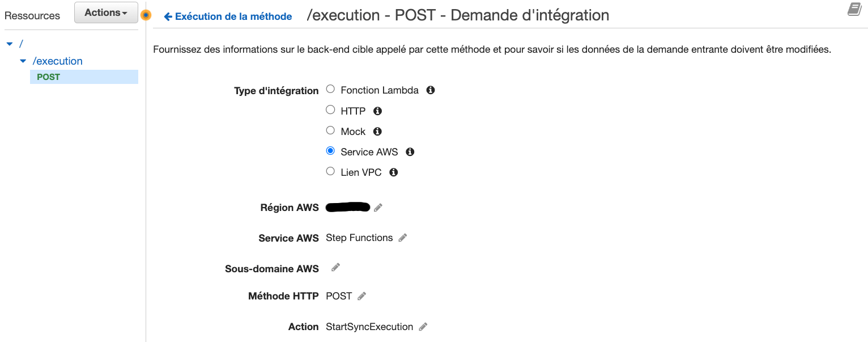Select the Fonction Lambda radio button
The height and width of the screenshot is (342, 868).
pos(330,90)
